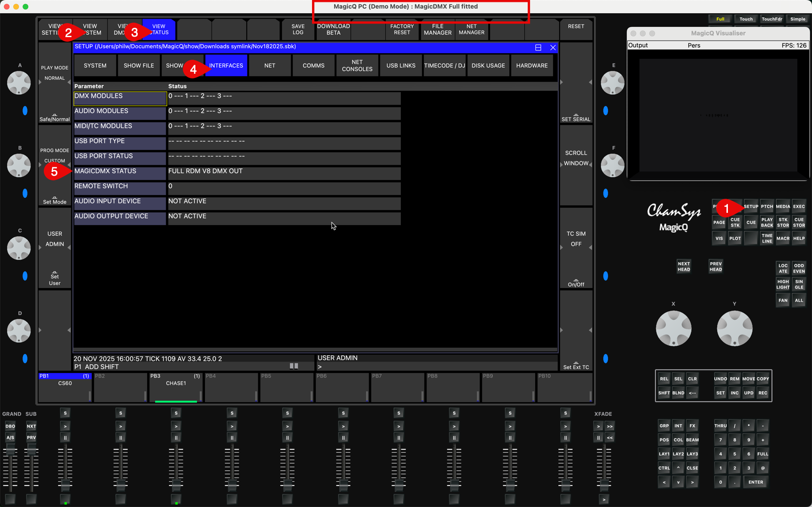812x507 pixels.
Task: Open the SHOW FILE tab
Action: tap(139, 65)
